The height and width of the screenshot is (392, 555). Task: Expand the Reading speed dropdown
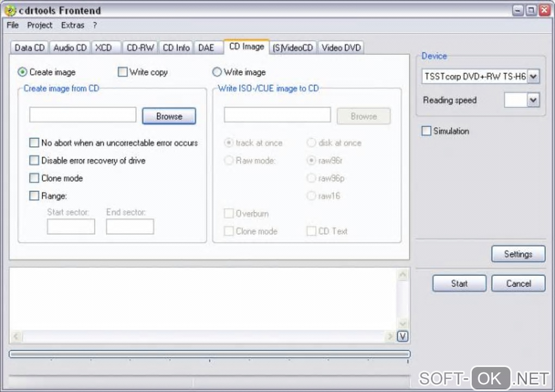pyautogui.click(x=533, y=100)
